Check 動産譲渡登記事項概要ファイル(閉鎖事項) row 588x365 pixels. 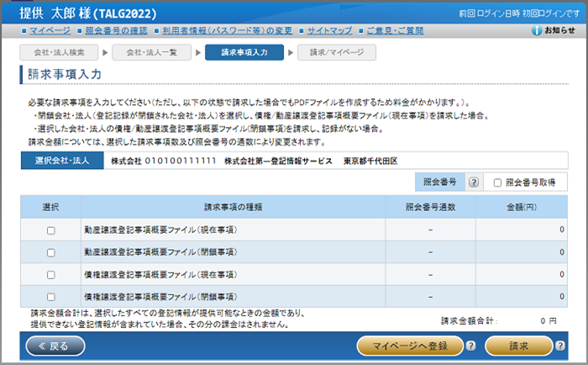51,252
